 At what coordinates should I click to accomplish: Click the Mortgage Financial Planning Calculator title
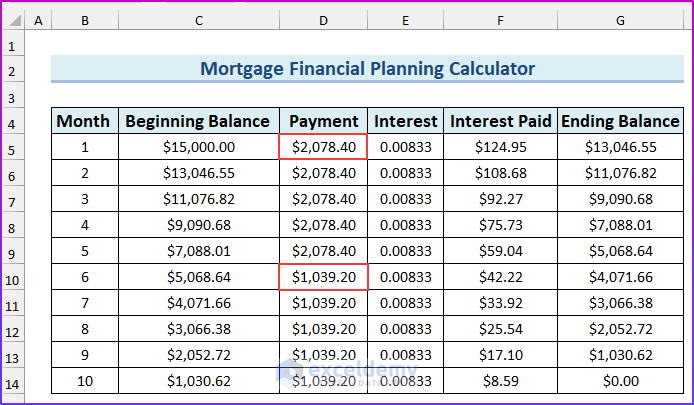coord(367,69)
